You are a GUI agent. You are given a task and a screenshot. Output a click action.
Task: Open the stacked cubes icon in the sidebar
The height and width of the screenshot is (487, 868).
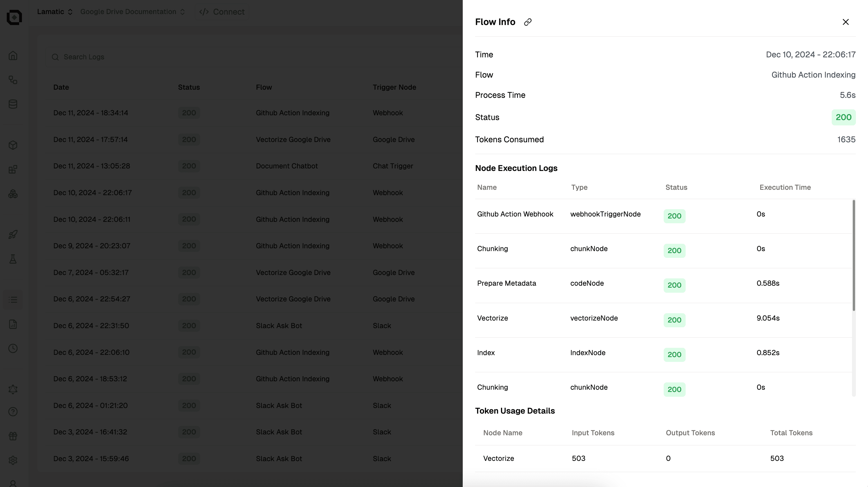click(13, 193)
